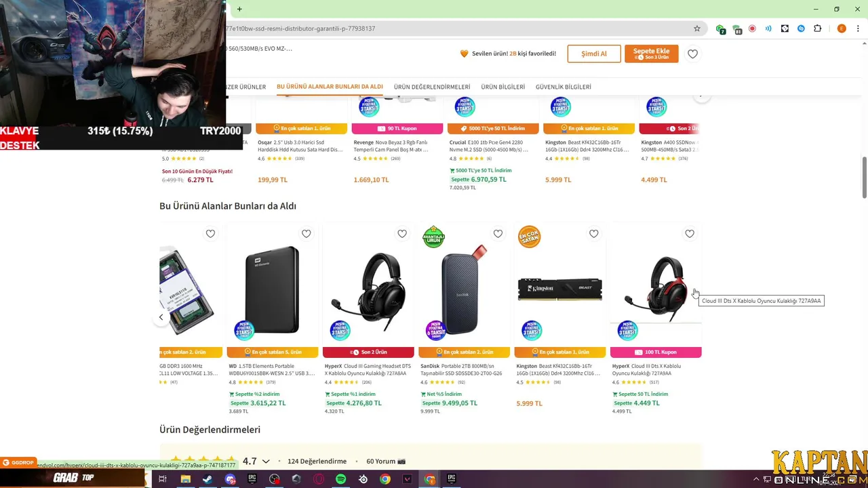Screen dimensions: 868x488
Task: Favorite the red HyperX Cloud III headset
Action: [x=690, y=234]
